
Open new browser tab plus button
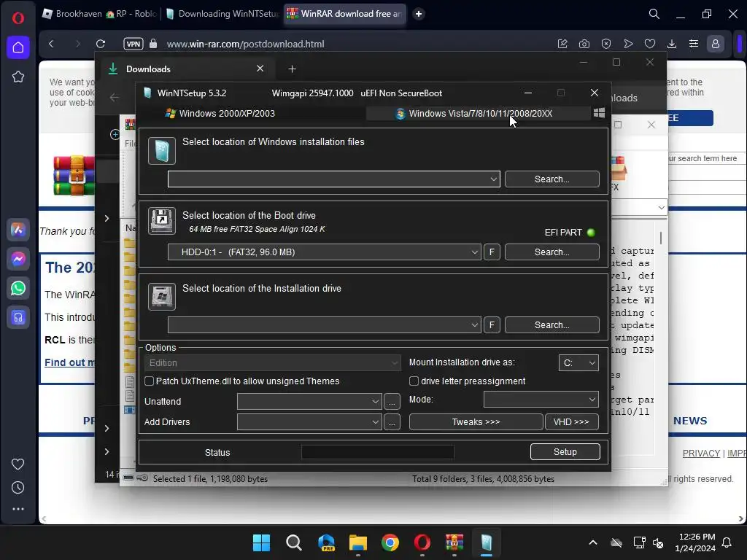[419, 14]
